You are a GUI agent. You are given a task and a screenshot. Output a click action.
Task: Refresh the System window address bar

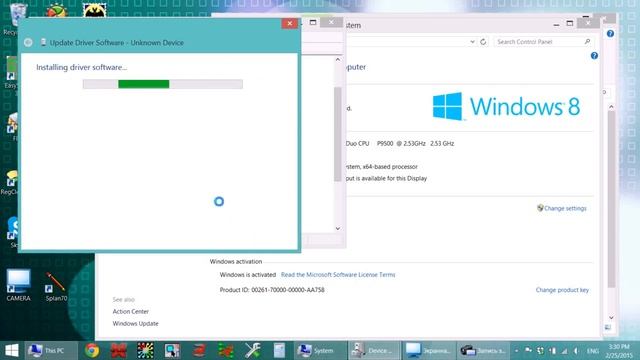click(x=483, y=42)
